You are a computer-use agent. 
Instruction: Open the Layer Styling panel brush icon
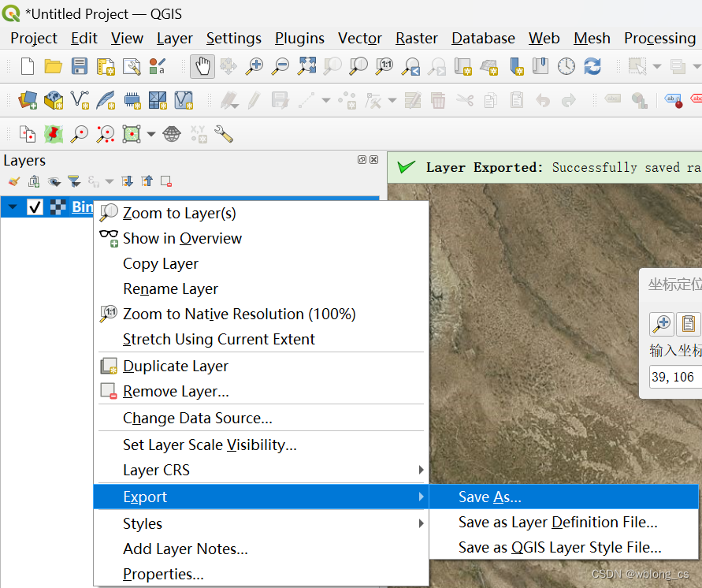click(x=13, y=180)
